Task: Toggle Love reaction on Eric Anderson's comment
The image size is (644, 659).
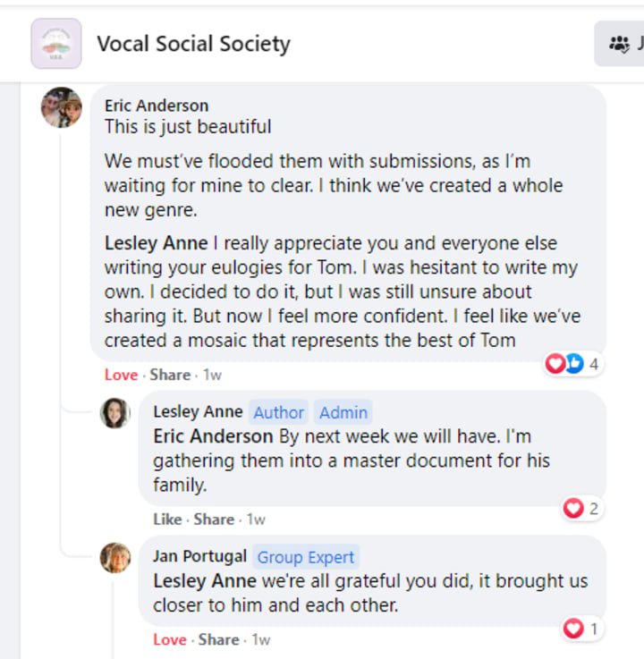Action: 121,375
